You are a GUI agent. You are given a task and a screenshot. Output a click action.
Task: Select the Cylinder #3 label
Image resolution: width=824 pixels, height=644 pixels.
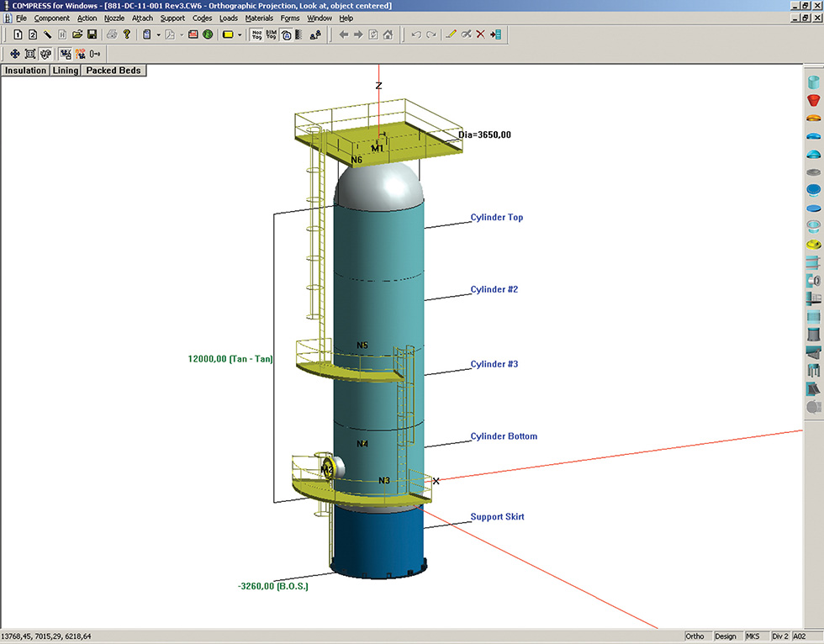(494, 363)
